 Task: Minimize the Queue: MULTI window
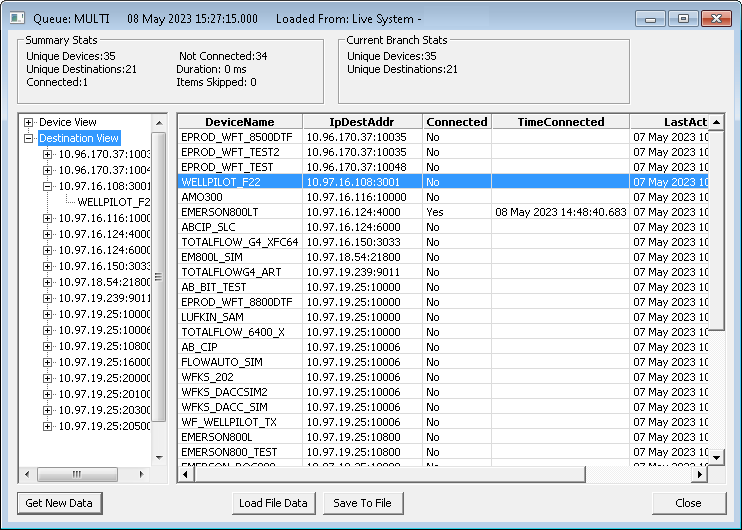click(x=651, y=18)
